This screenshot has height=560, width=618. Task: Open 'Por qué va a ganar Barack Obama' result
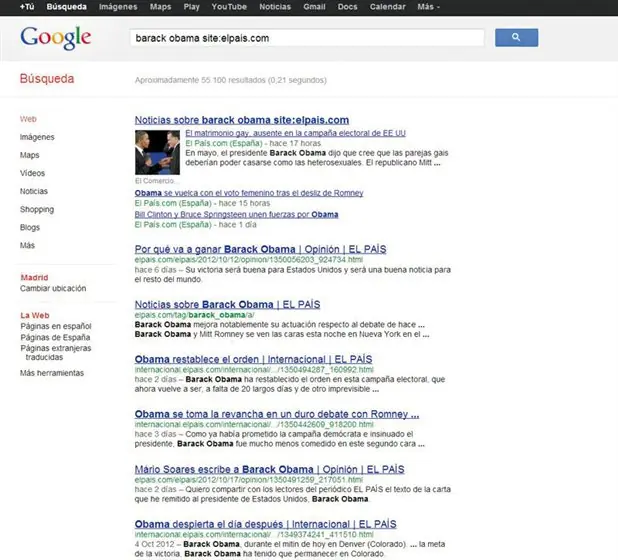pyautogui.click(x=260, y=249)
